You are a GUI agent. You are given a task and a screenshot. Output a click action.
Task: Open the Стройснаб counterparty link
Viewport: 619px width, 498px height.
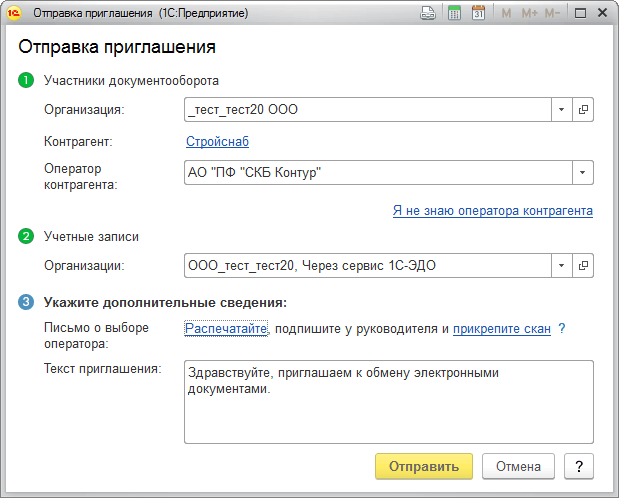[x=217, y=142]
